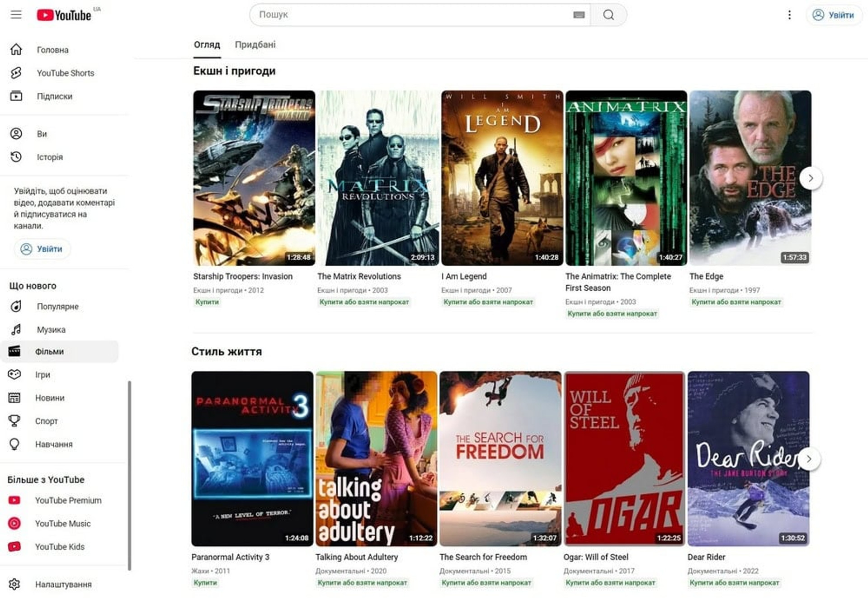Click the Популярне trending icon

pyautogui.click(x=16, y=306)
